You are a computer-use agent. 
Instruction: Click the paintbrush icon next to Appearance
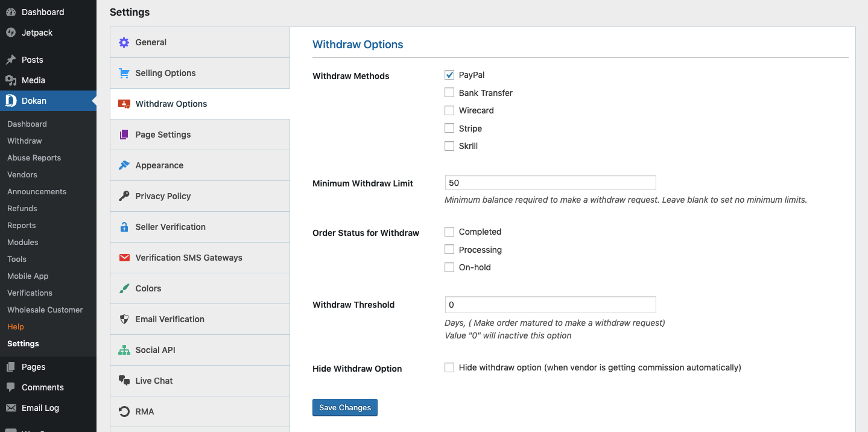tap(124, 165)
